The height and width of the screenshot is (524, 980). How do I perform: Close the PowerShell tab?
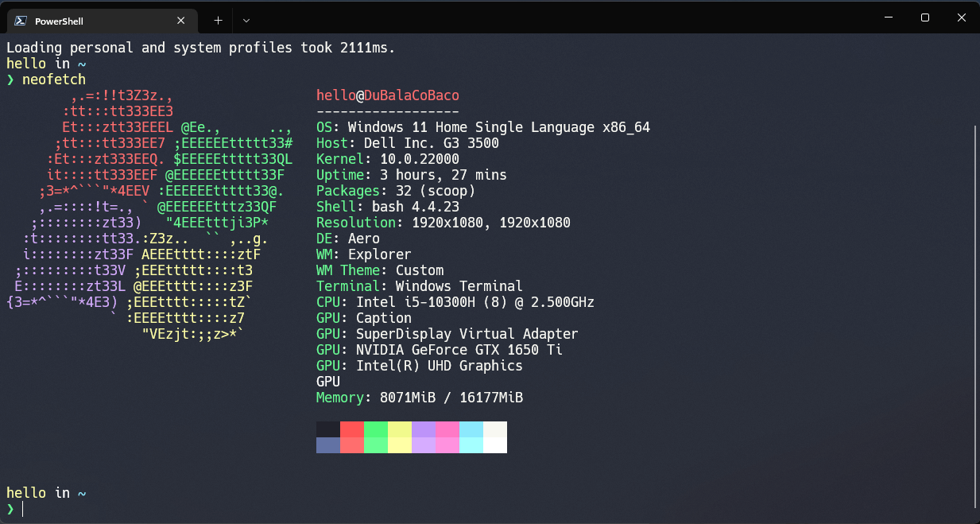pyautogui.click(x=182, y=21)
